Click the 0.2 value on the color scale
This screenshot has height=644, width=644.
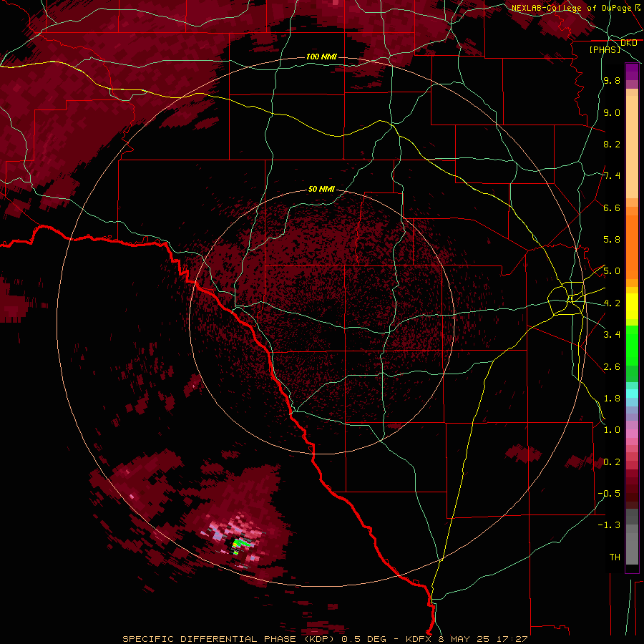[612, 462]
